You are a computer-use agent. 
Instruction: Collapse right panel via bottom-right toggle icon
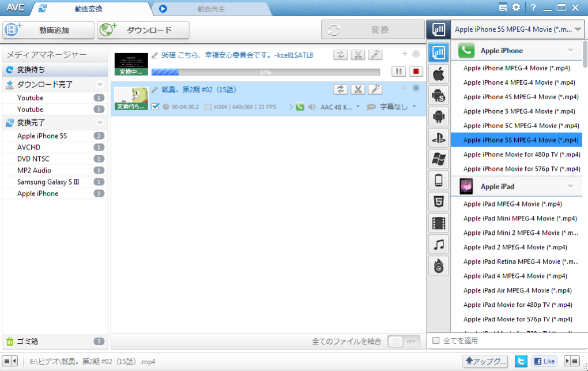tap(571, 361)
